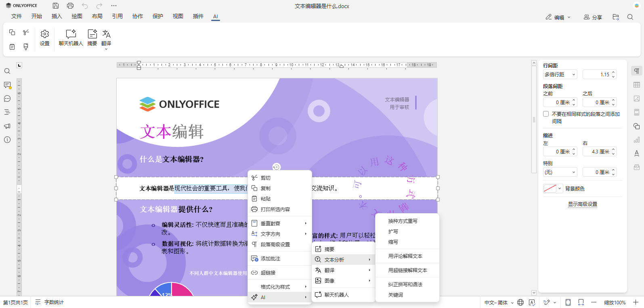The image size is (644, 308).
Task: Click the tab stop selector box at ruler corner
Action: pos(19,65)
